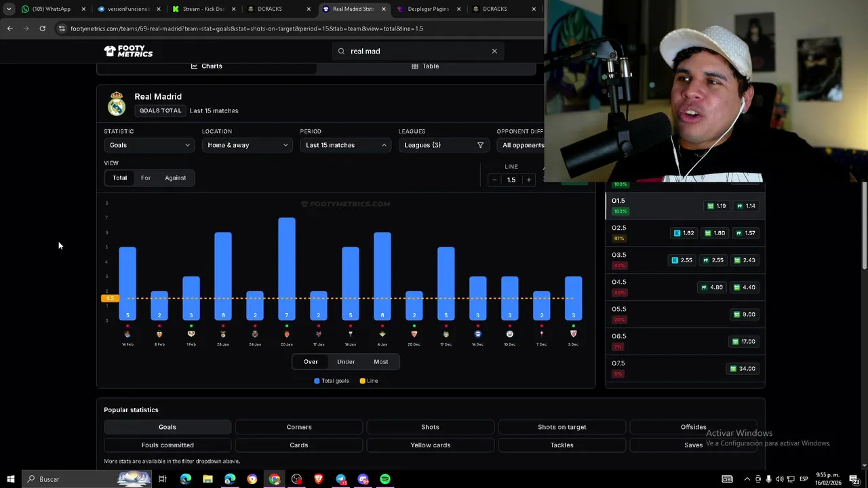Select the Most chart toggle
Viewport: 868px width, 488px height.
coord(381,362)
